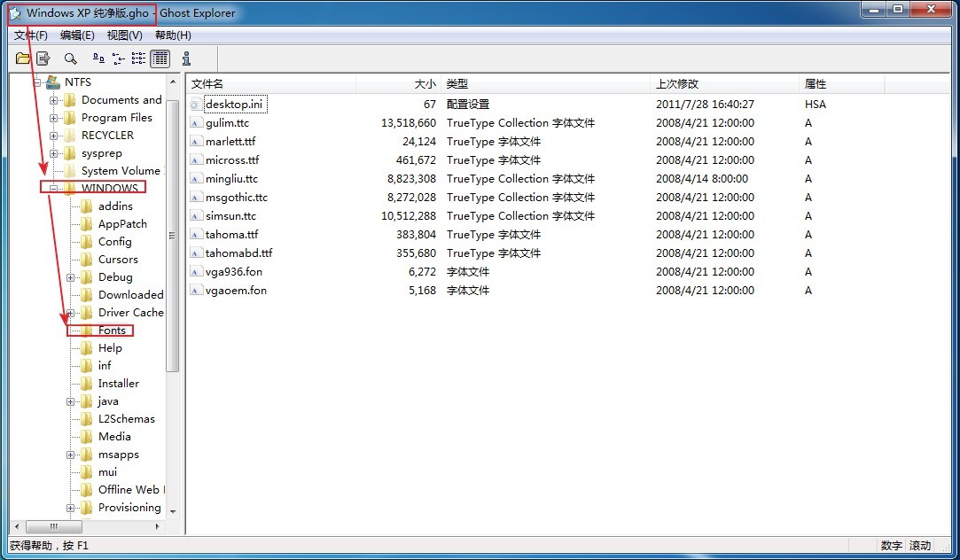Viewport: 960px width, 560px height.
Task: Select the tahomabd.ttf file name
Action: point(238,253)
